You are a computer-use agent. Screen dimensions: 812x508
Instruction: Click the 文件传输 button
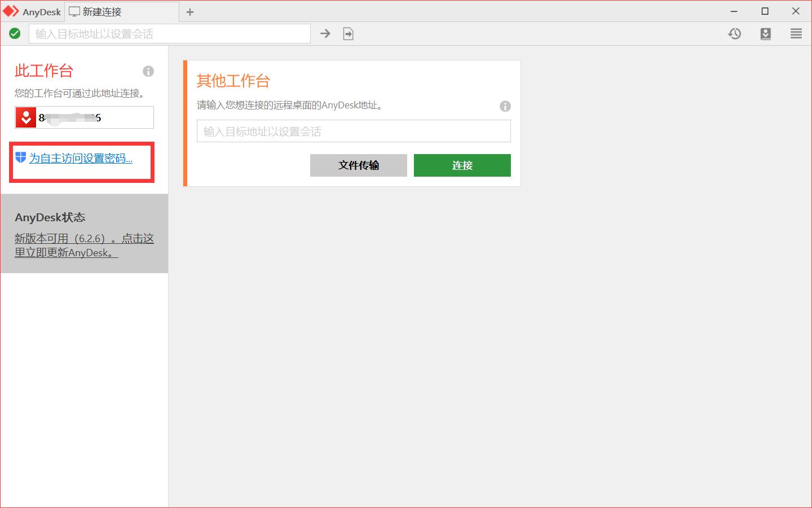358,165
